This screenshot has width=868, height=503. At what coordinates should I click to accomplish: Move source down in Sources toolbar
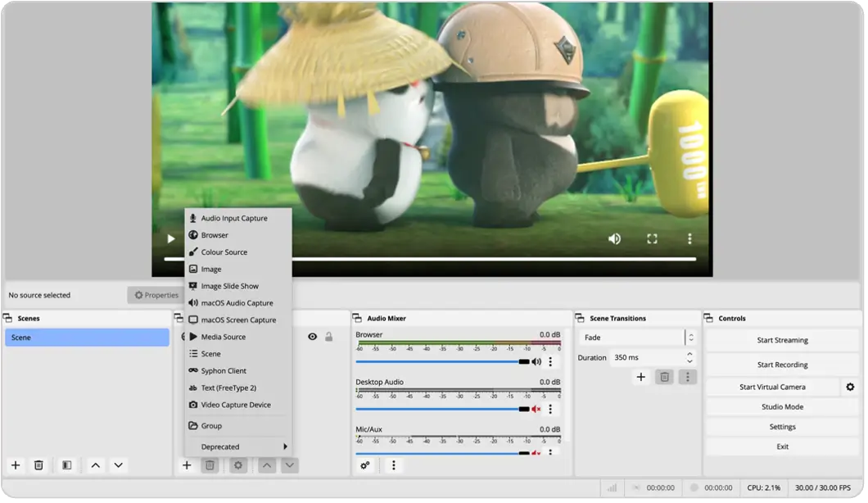(290, 466)
